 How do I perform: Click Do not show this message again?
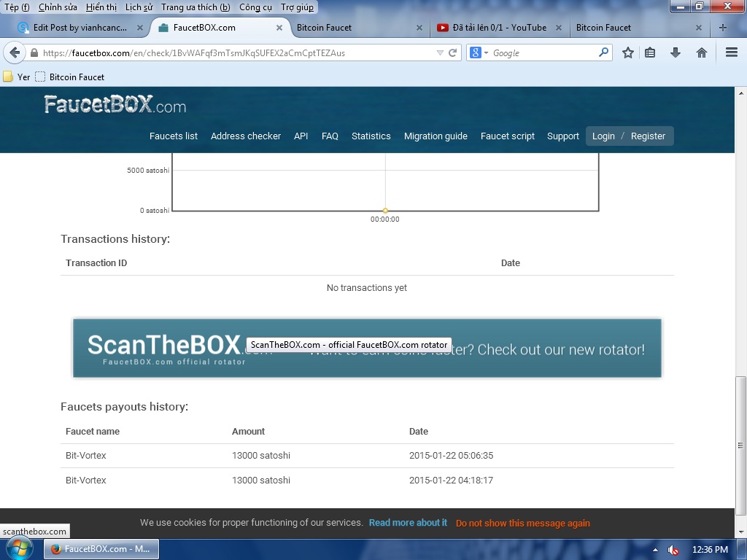522,523
